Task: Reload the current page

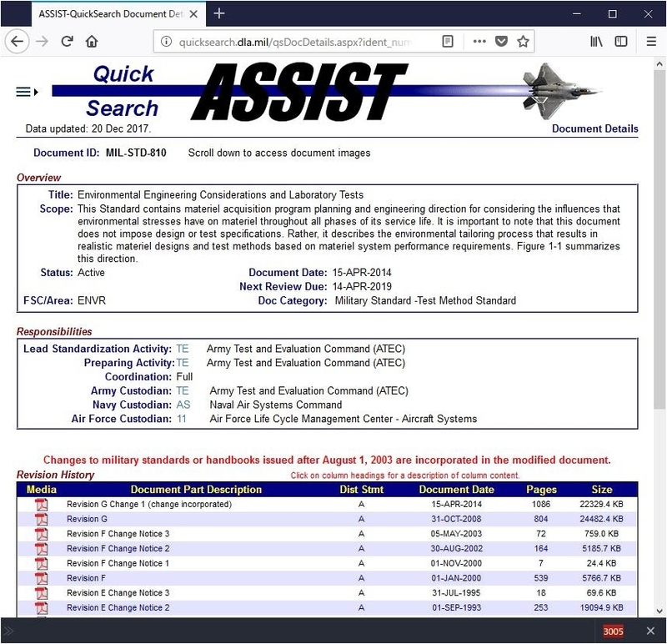Action: click(x=67, y=41)
